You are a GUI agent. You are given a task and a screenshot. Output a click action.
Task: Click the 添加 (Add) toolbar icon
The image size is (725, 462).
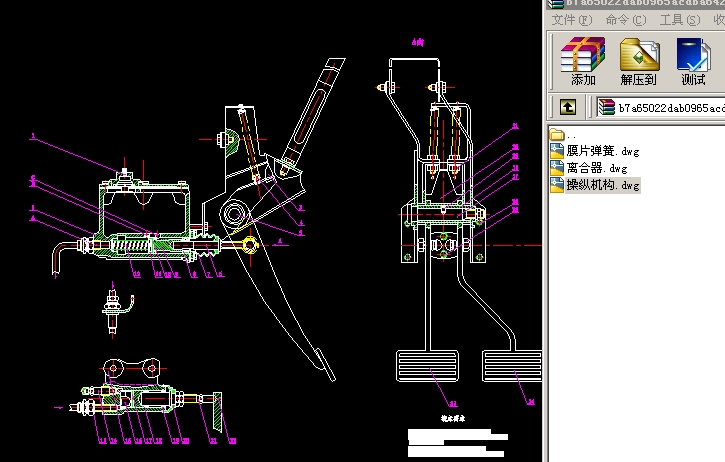[583, 61]
